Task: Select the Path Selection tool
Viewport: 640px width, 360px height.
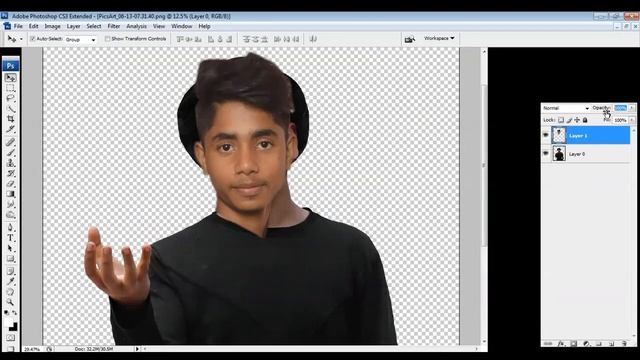Action: point(11,248)
